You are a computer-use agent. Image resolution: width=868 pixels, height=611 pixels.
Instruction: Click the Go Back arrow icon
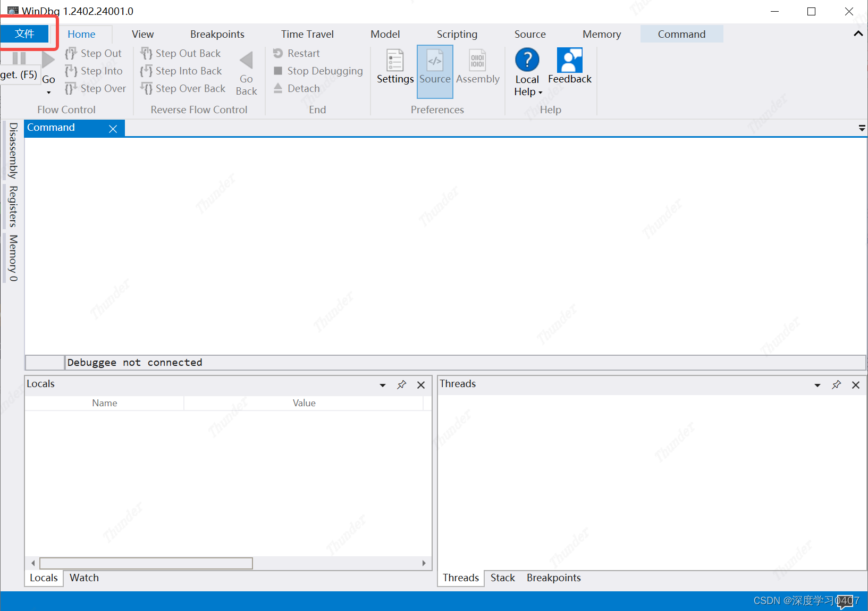coord(246,60)
